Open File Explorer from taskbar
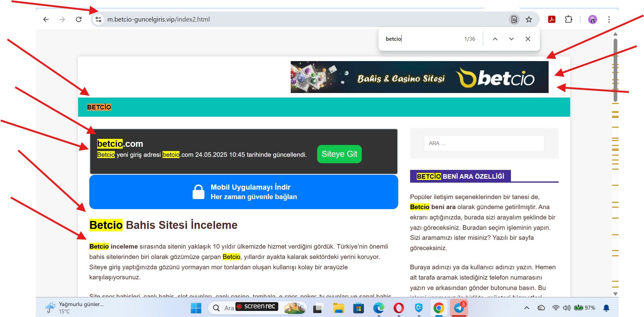 click(338, 308)
